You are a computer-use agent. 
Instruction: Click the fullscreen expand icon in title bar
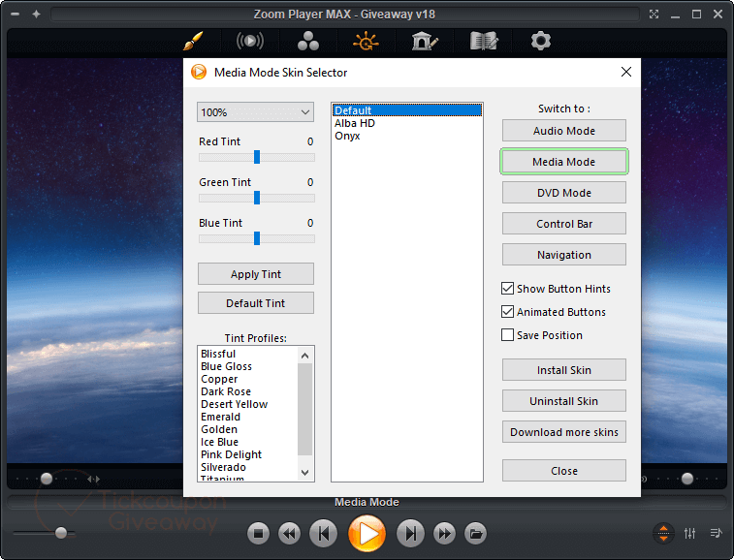(x=654, y=14)
